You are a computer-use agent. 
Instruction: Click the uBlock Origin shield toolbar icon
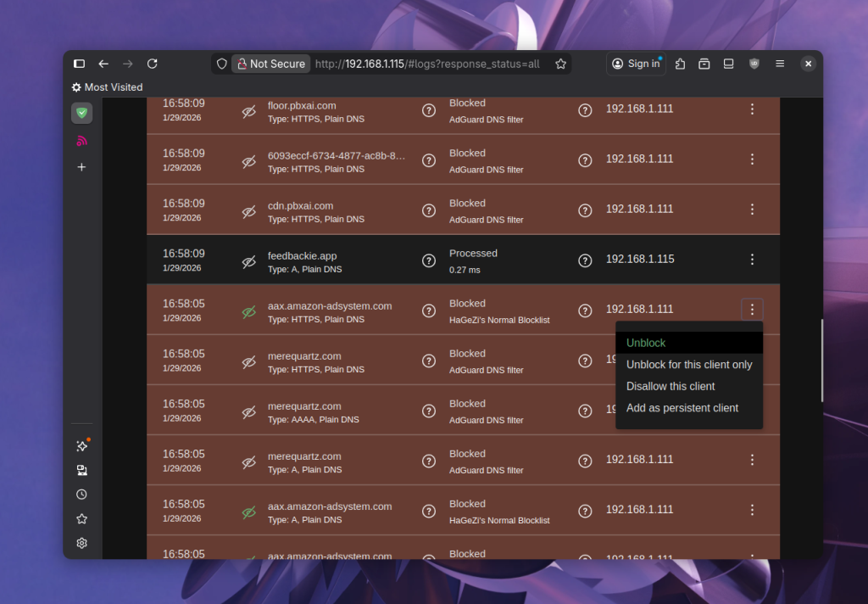pos(754,64)
